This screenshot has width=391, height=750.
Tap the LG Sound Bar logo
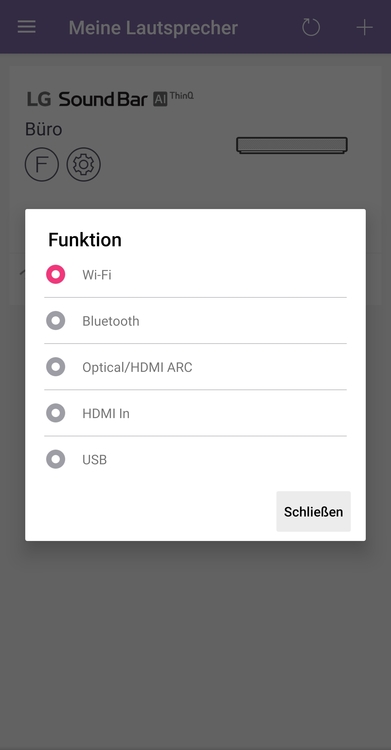[x=87, y=99]
